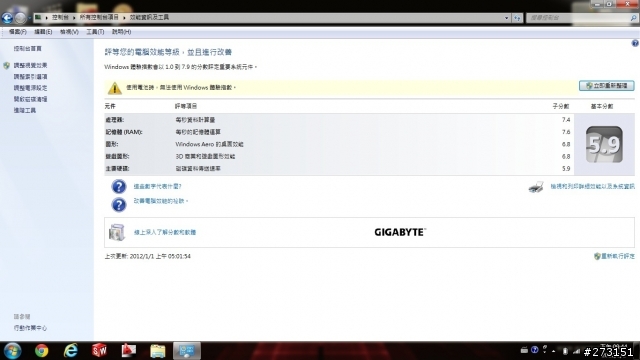Click the search magnifier icon
This screenshot has height=360, width=640.
pos(633,18)
